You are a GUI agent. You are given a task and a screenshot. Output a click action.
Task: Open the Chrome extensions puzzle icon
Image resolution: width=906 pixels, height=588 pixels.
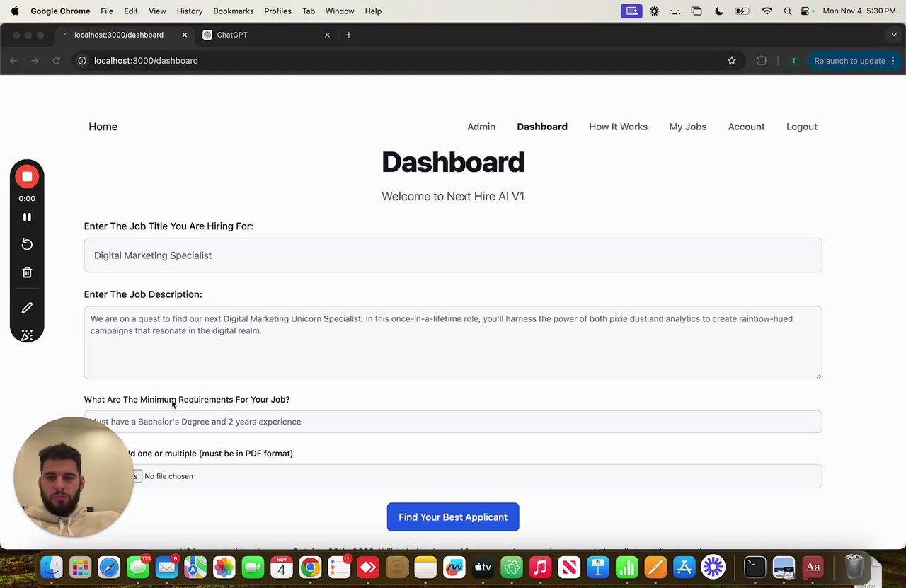pyautogui.click(x=762, y=61)
